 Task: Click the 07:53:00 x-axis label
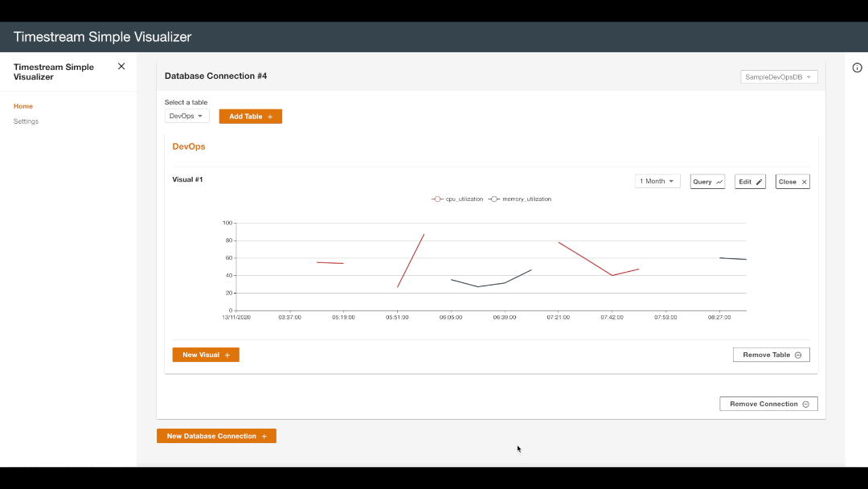click(x=665, y=318)
